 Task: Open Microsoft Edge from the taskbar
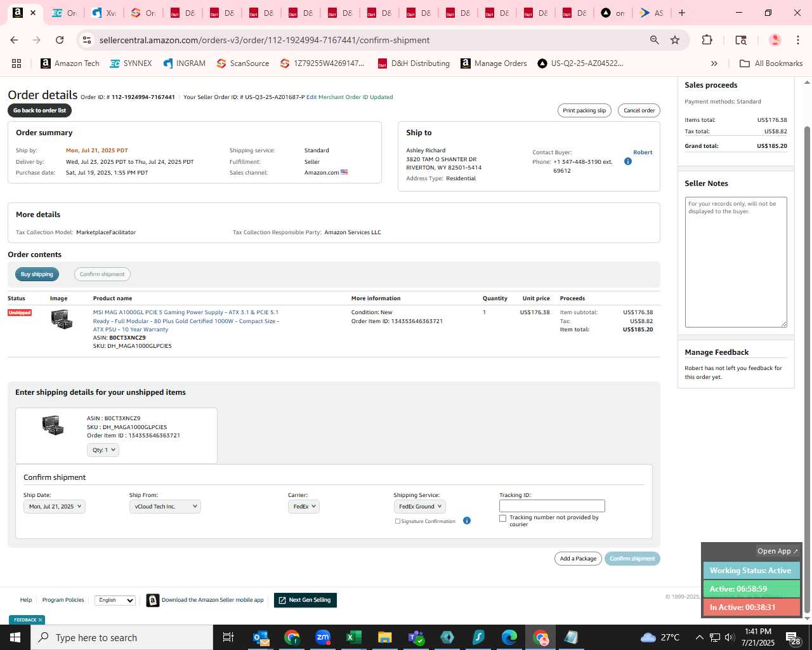[509, 637]
